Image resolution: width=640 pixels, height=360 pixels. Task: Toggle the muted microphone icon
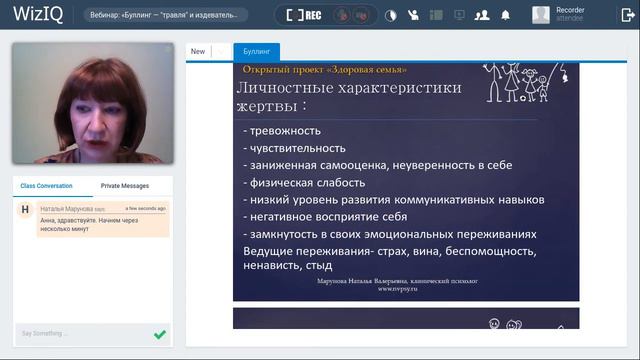(x=342, y=16)
